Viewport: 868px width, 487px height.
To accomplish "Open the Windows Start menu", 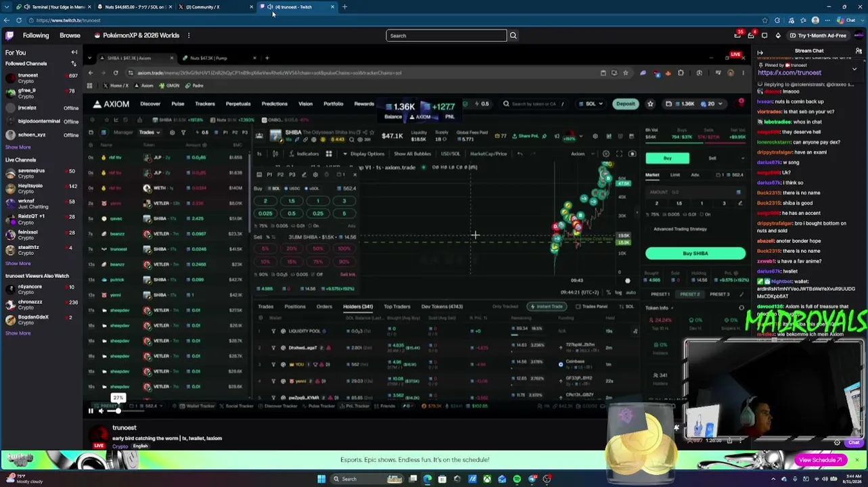I will [x=321, y=479].
